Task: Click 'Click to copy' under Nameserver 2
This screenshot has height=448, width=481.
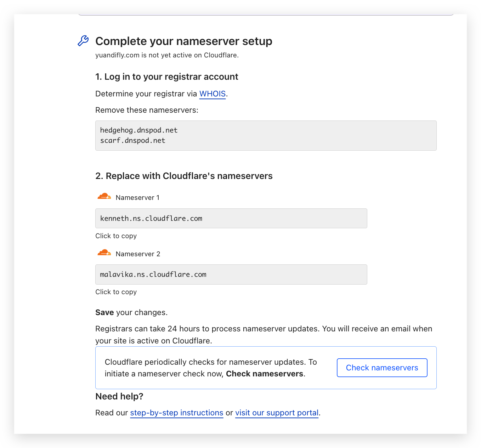Action: (116, 292)
